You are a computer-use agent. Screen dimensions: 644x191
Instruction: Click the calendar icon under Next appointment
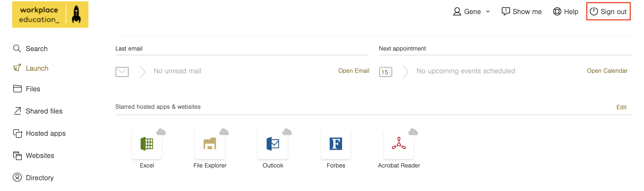point(386,71)
